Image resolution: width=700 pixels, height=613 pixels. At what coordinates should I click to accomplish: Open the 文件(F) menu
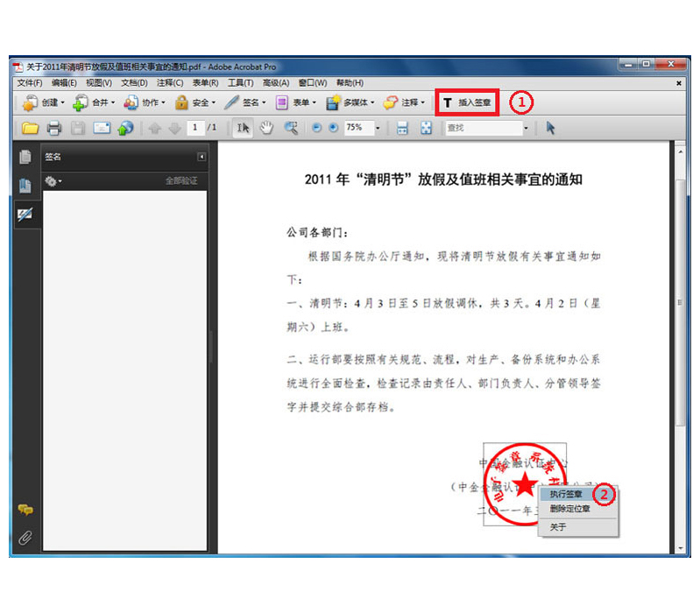[x=30, y=83]
